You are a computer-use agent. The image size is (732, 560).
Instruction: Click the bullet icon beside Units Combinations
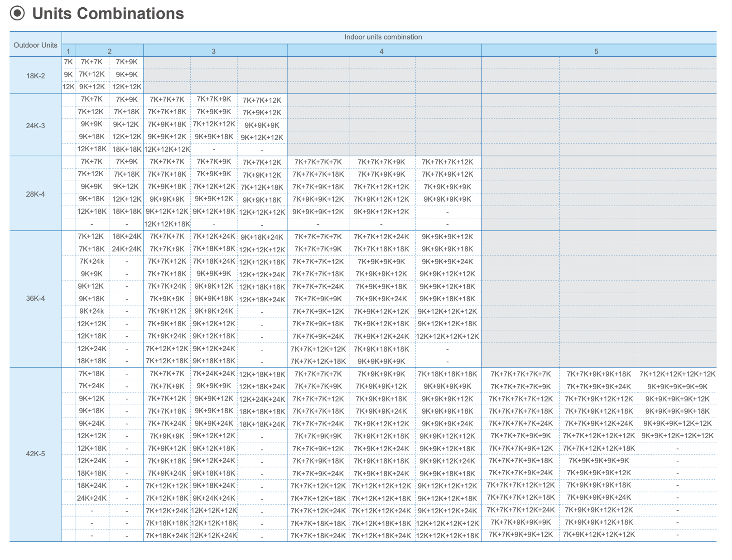17,14
